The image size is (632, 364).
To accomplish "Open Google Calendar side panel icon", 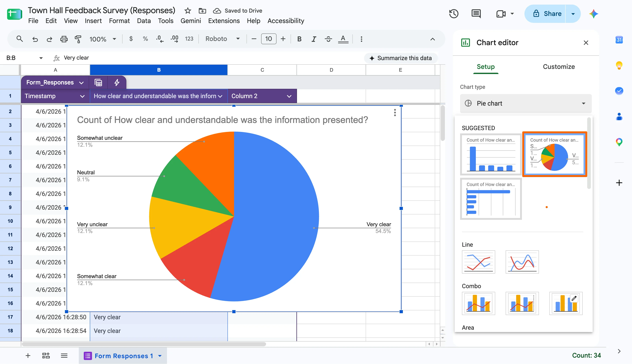I will tap(619, 40).
